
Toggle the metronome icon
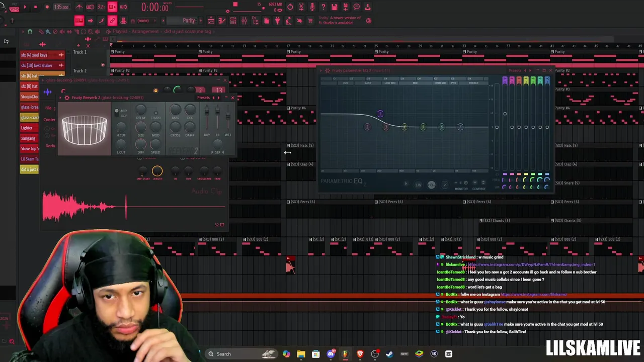click(79, 7)
